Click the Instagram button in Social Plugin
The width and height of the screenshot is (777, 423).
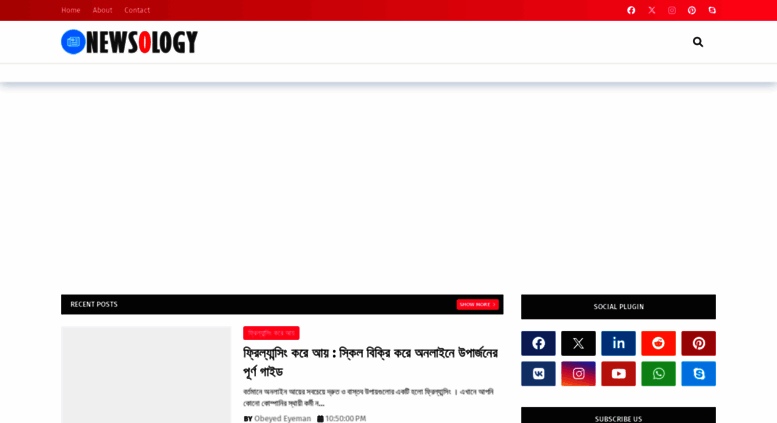[578, 373]
